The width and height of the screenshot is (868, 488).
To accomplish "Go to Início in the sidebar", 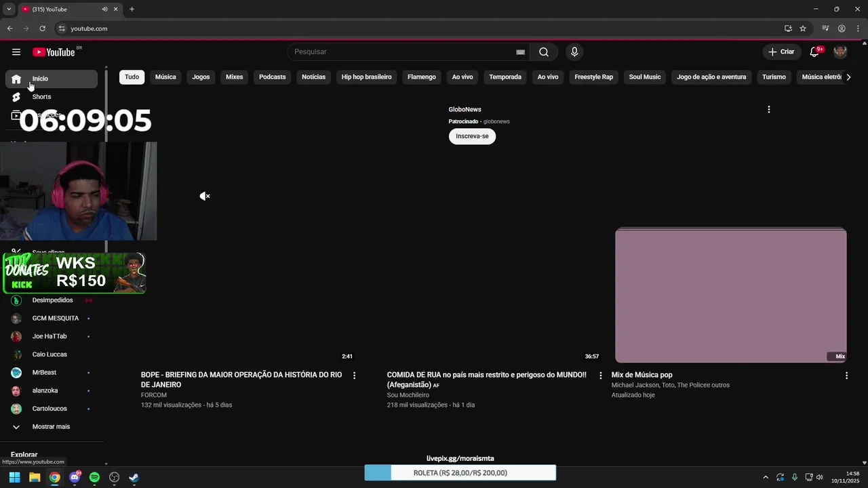I will pos(52,79).
